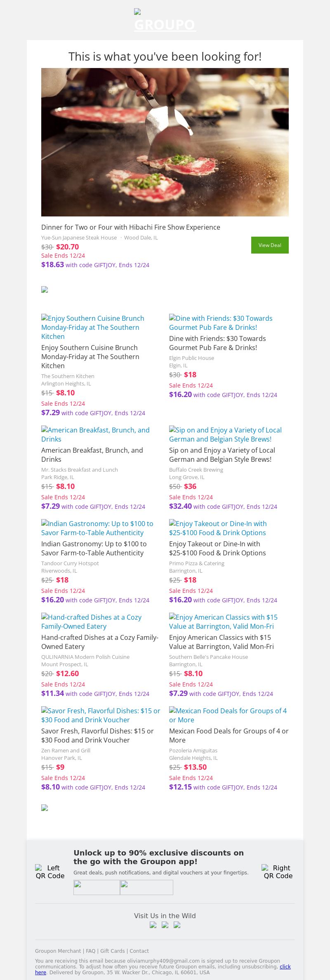
Task: Open the first social media icon
Action: 153,925
